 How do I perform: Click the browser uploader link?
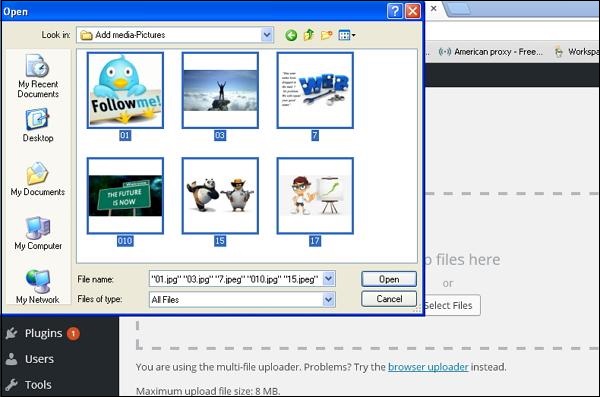(428, 367)
